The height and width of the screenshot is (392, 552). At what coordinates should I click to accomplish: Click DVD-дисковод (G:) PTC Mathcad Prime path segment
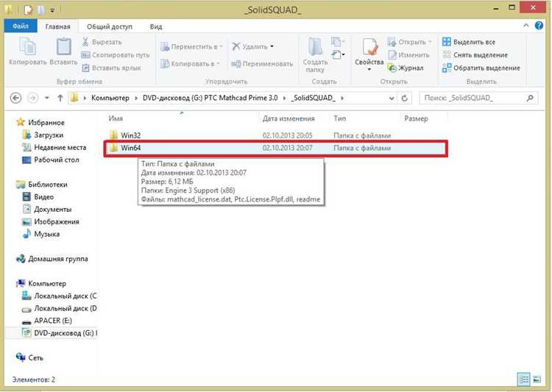point(210,98)
